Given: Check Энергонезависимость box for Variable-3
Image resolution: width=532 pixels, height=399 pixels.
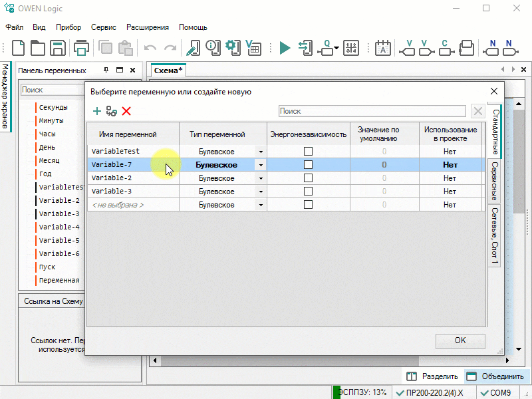Looking at the screenshot, I should point(308,192).
